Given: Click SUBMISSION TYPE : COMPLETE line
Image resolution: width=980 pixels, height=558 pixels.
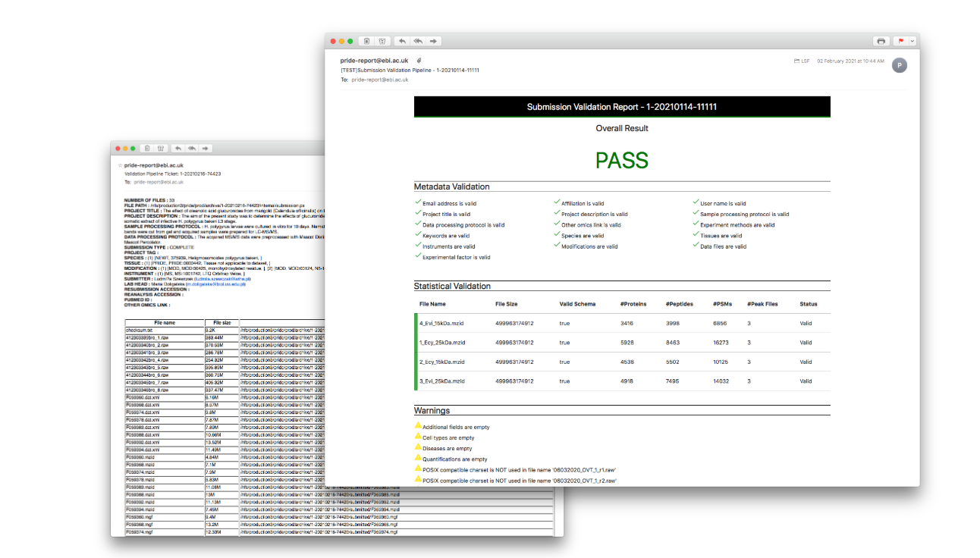Looking at the screenshot, I should (159, 247).
